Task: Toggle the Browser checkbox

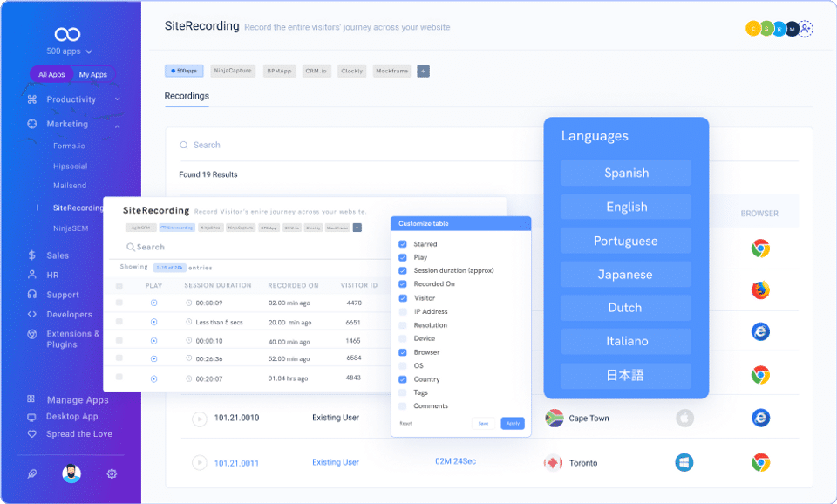Action: pyautogui.click(x=403, y=352)
